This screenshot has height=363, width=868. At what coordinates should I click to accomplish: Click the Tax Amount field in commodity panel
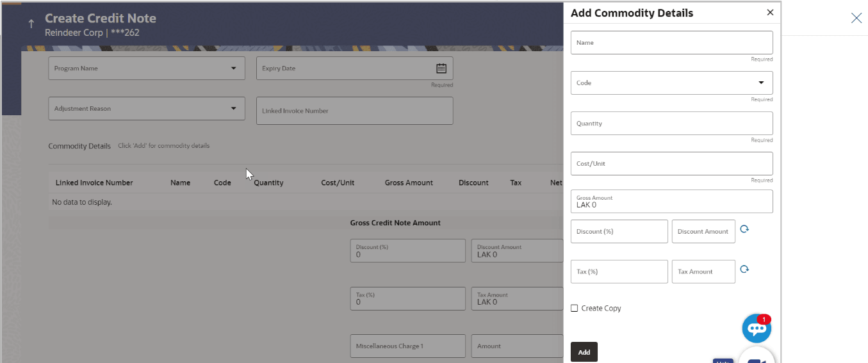coord(703,271)
